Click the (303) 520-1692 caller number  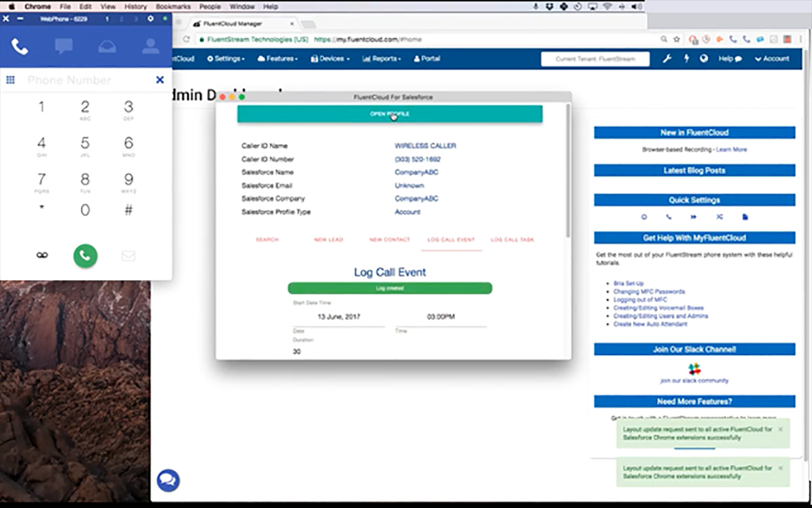pyautogui.click(x=417, y=159)
